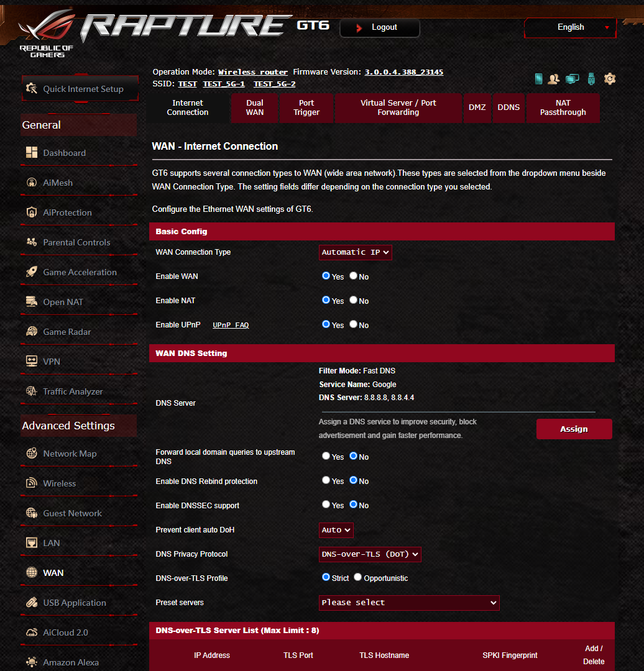This screenshot has height=671, width=644.
Task: Select Opportunistic DNS-over-TLS profile
Action: tap(357, 577)
